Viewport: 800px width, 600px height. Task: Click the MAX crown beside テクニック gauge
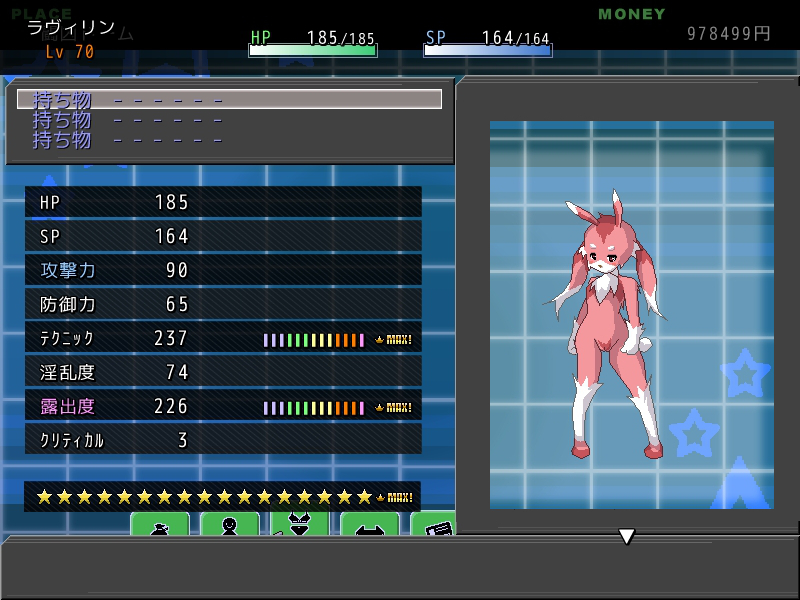393,339
